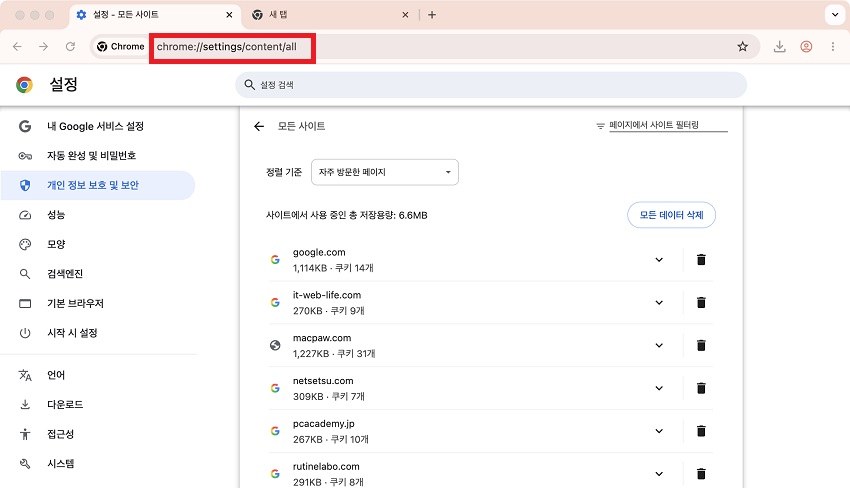The image size is (850, 488).
Task: Open the 언어 settings section
Action: tap(98, 375)
